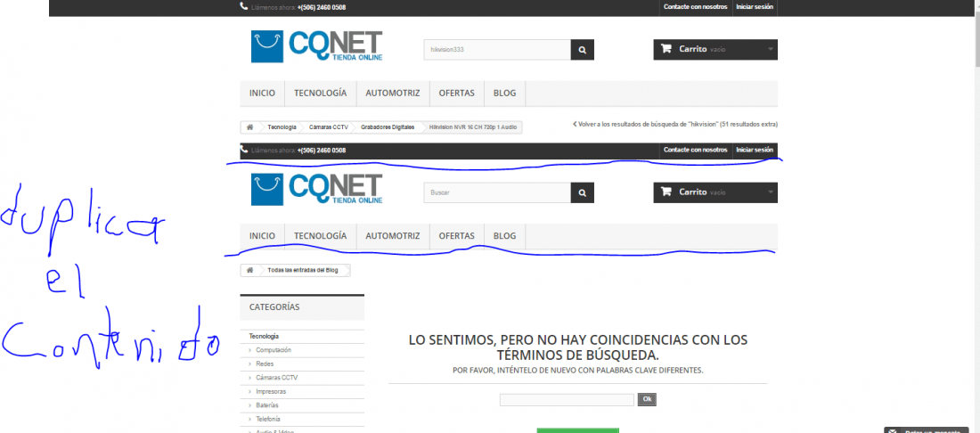
Task: Click Todas las entradas del Blog breadcrumb
Action: pyautogui.click(x=303, y=270)
